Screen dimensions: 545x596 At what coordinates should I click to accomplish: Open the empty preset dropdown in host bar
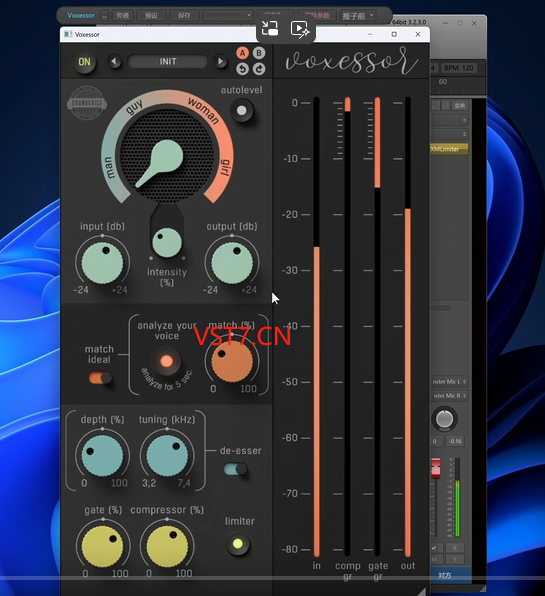tap(228, 16)
